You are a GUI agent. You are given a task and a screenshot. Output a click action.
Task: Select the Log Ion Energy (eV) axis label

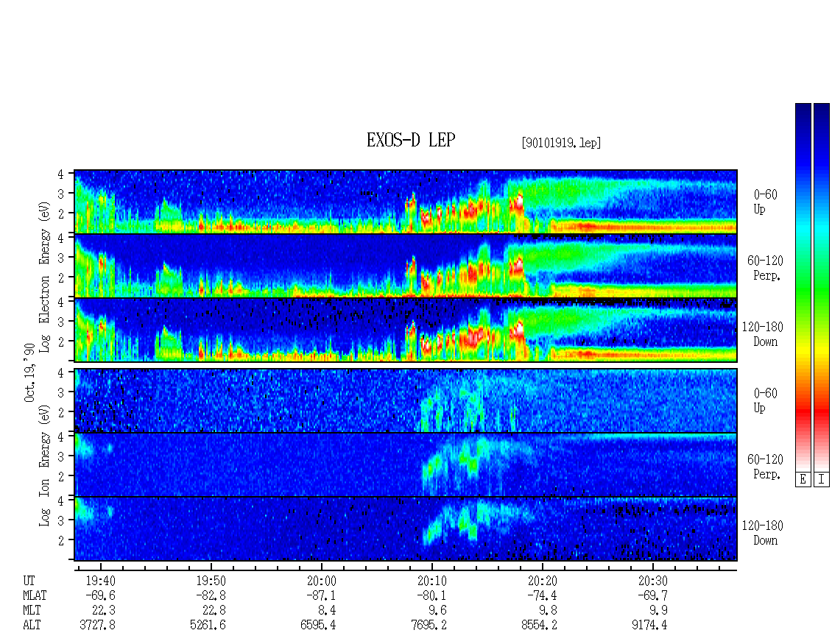44,466
